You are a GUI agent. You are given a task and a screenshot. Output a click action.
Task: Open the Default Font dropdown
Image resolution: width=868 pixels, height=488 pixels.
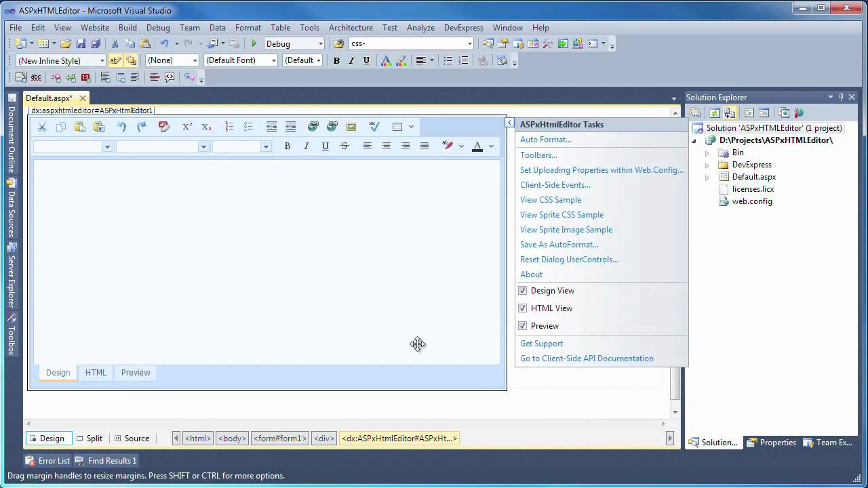tap(274, 60)
